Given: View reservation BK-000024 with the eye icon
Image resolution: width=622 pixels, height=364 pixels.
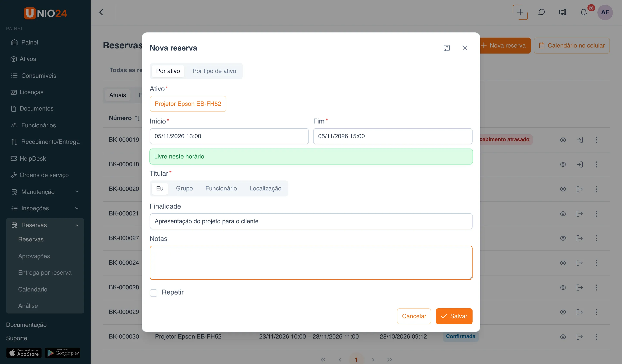Looking at the screenshot, I should click(563, 263).
